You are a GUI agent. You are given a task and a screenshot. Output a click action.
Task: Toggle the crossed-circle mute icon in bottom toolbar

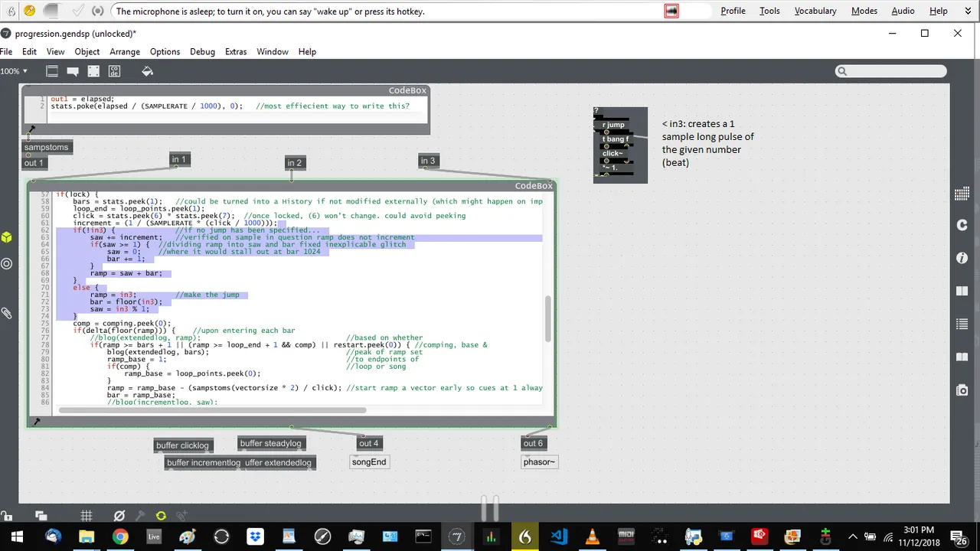pos(119,516)
